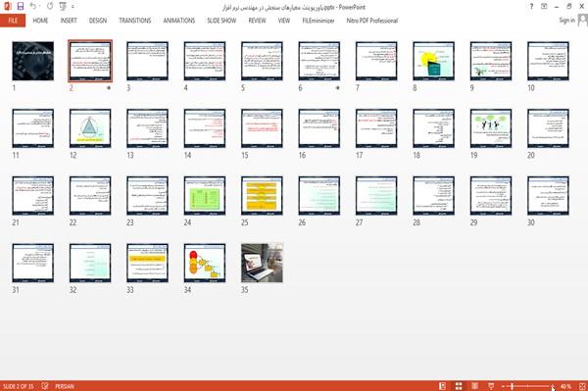Open the Nitro PDF Professional tab
This screenshot has height=391, width=588.
(372, 21)
